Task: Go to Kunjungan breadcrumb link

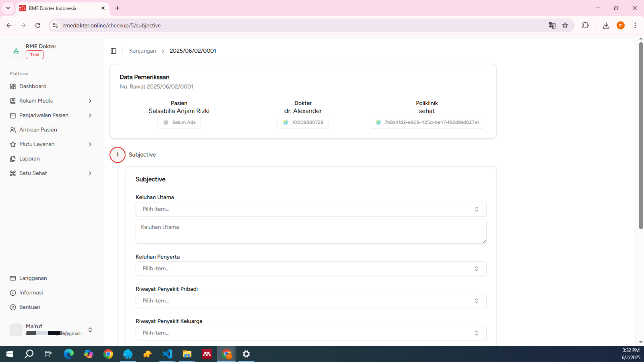Action: [143, 51]
